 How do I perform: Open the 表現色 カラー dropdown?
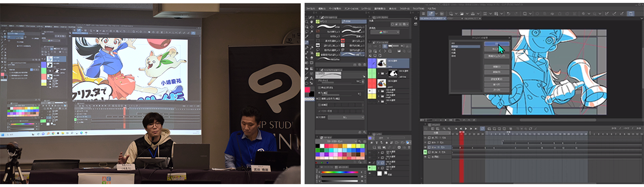(x=384, y=32)
